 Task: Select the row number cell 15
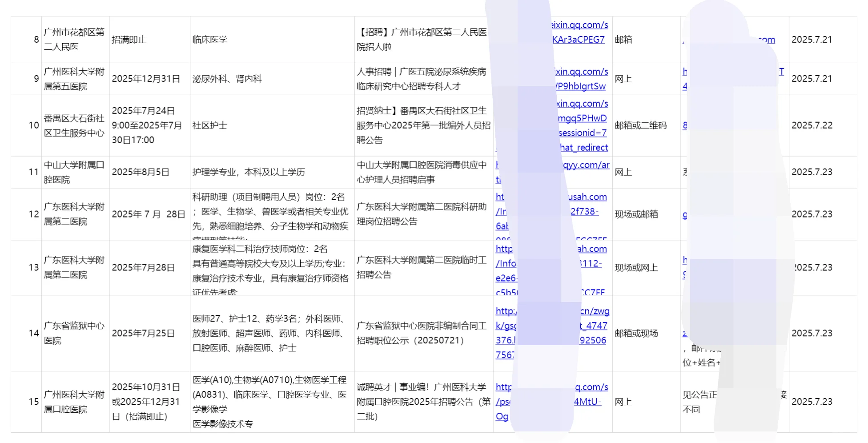click(26, 402)
